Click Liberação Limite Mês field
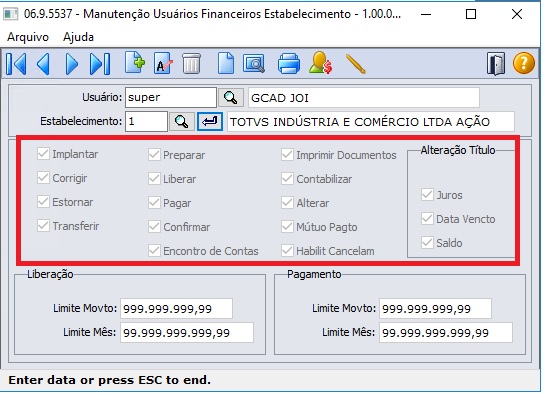 click(187, 333)
